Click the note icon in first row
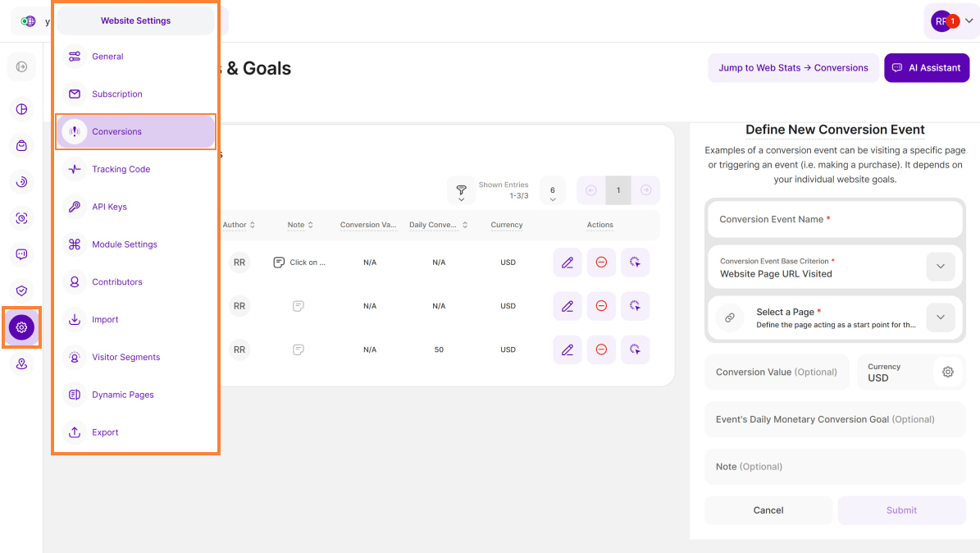 280,263
